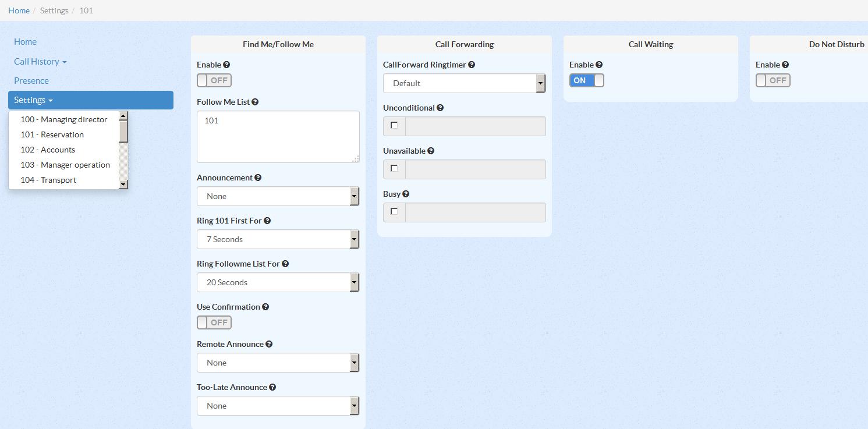868x429 pixels.
Task: Show help for Call Waiting Enable
Action: pyautogui.click(x=599, y=65)
